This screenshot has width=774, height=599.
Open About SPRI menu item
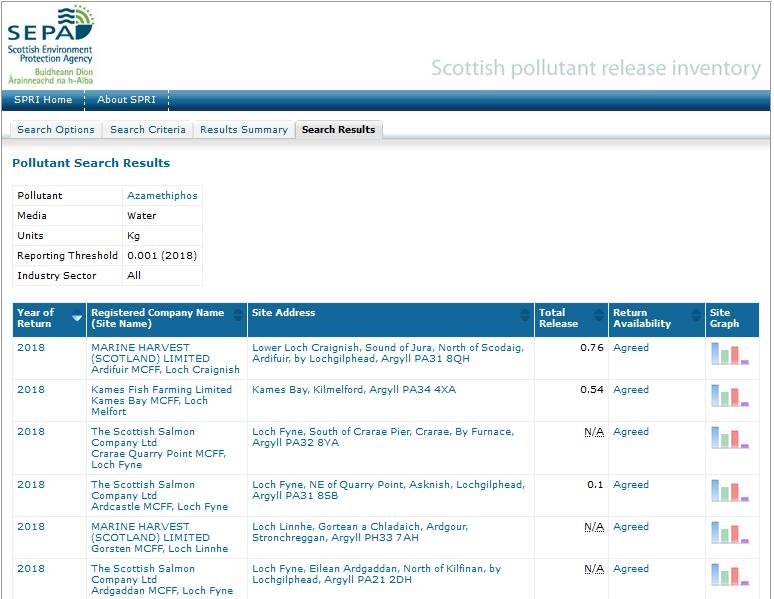tap(126, 100)
